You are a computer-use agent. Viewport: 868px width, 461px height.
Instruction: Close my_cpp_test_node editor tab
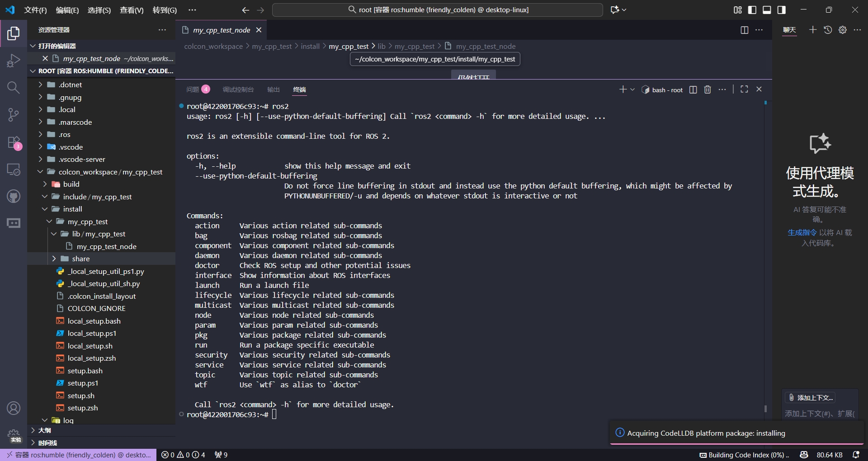click(x=259, y=30)
